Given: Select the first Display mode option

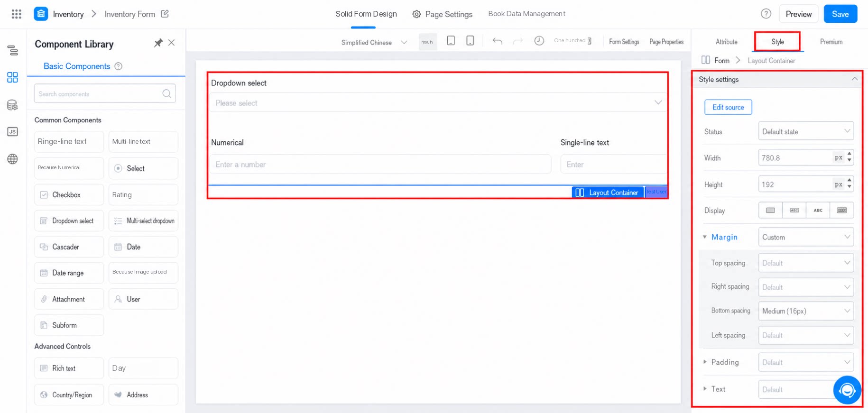Looking at the screenshot, I should [770, 211].
